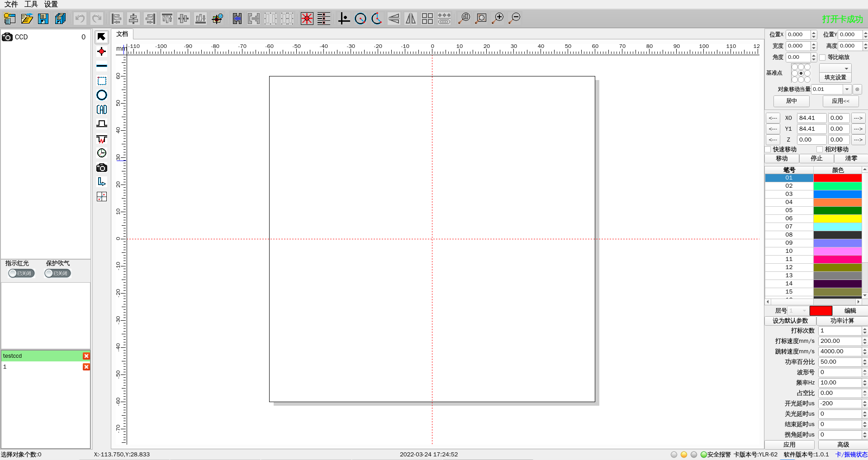The width and height of the screenshot is (868, 460).
Task: Open the 工具 menu
Action: [x=31, y=4]
